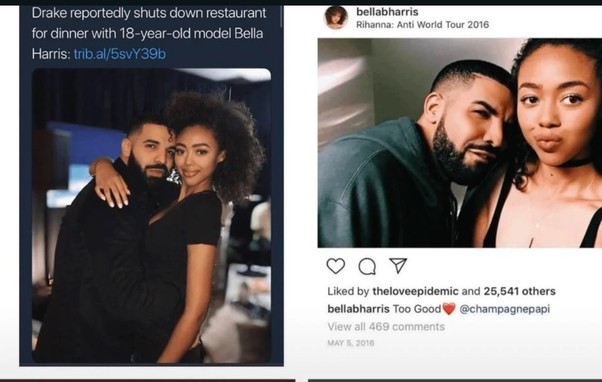
Task: Visit theloveepidemic profile from likes line
Action: pyautogui.click(x=415, y=291)
